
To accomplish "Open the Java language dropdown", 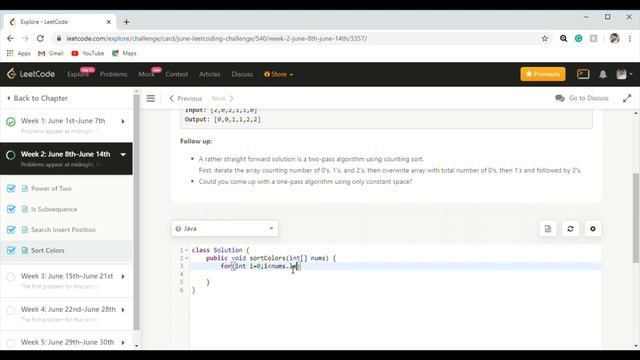I will click(x=225, y=229).
